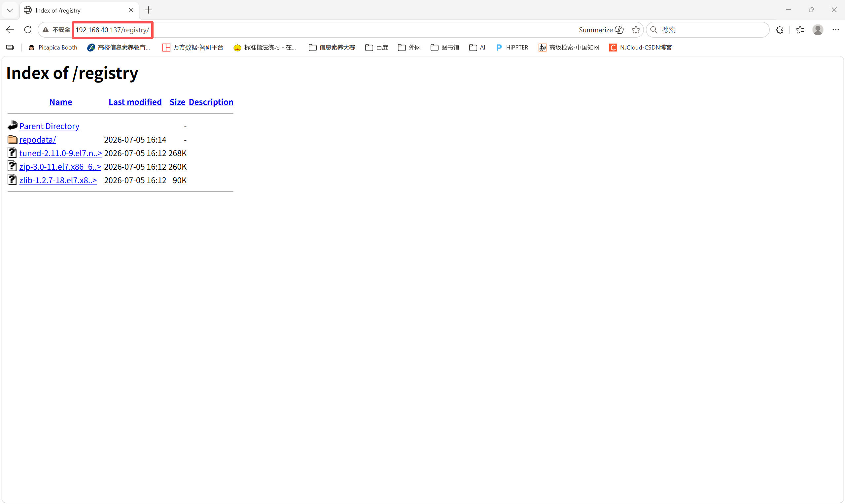Open the HiPPTER bookmark

[x=512, y=48]
